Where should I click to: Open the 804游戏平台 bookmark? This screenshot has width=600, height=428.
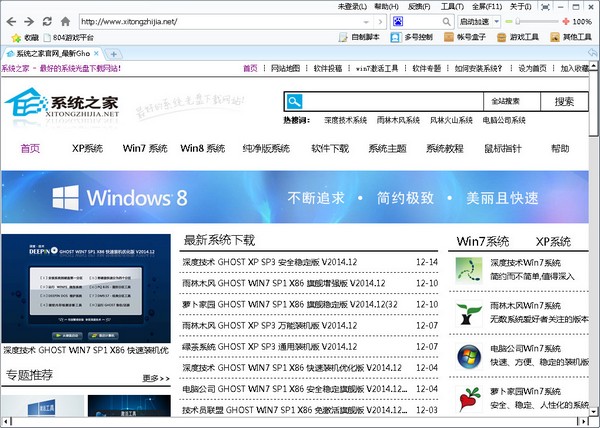(x=69, y=37)
